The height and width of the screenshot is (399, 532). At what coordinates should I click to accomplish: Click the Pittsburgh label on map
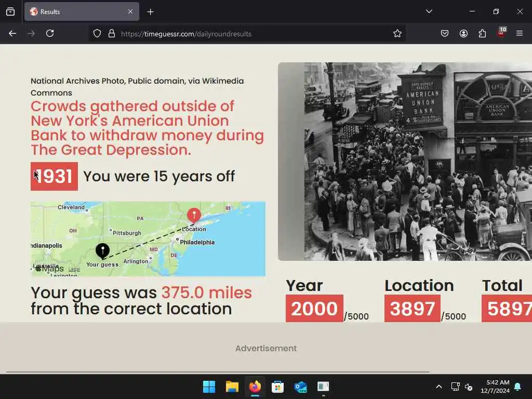pos(127,233)
